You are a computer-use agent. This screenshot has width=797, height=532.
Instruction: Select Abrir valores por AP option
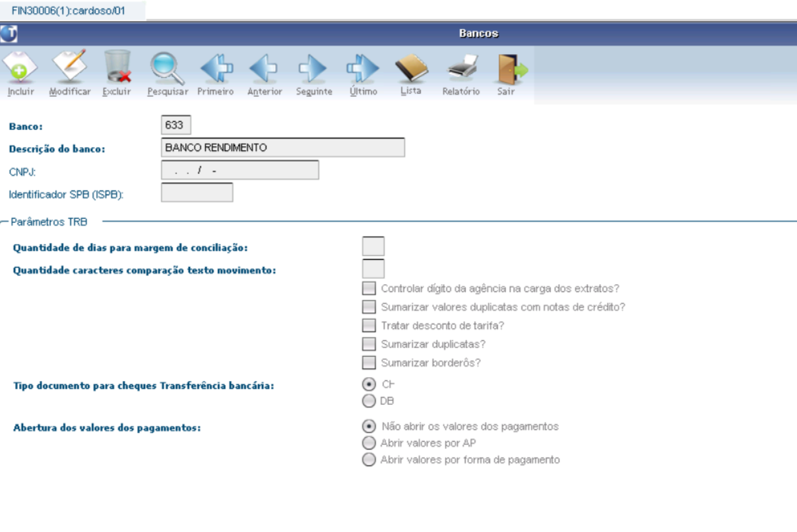coord(369,443)
